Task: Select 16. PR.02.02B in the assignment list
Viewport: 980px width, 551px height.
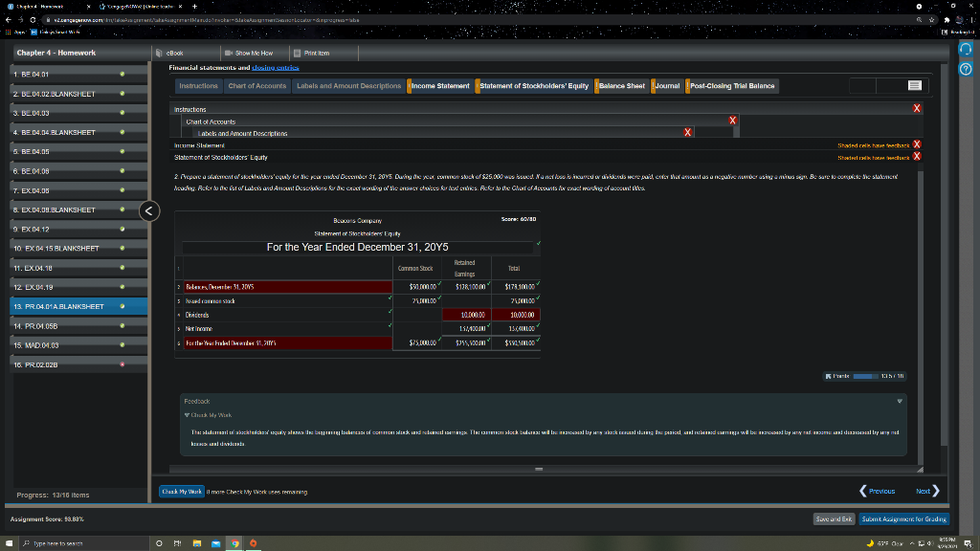Action: click(x=78, y=364)
